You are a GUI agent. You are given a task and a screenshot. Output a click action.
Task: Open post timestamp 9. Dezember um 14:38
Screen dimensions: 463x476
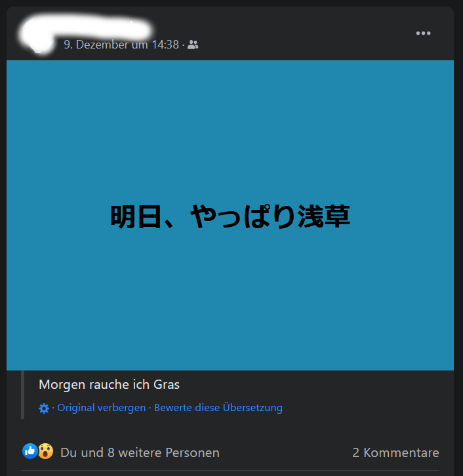(x=121, y=45)
